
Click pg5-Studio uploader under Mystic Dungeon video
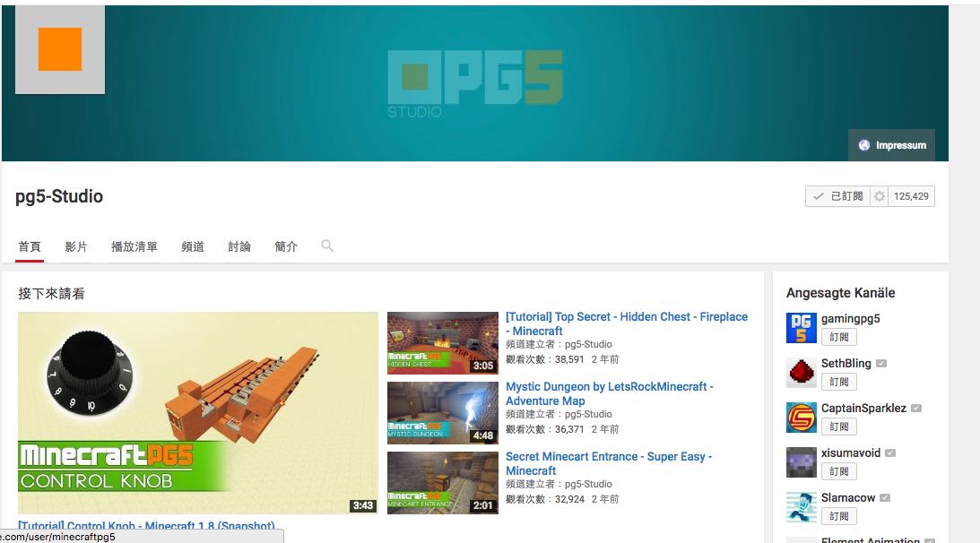coord(589,414)
